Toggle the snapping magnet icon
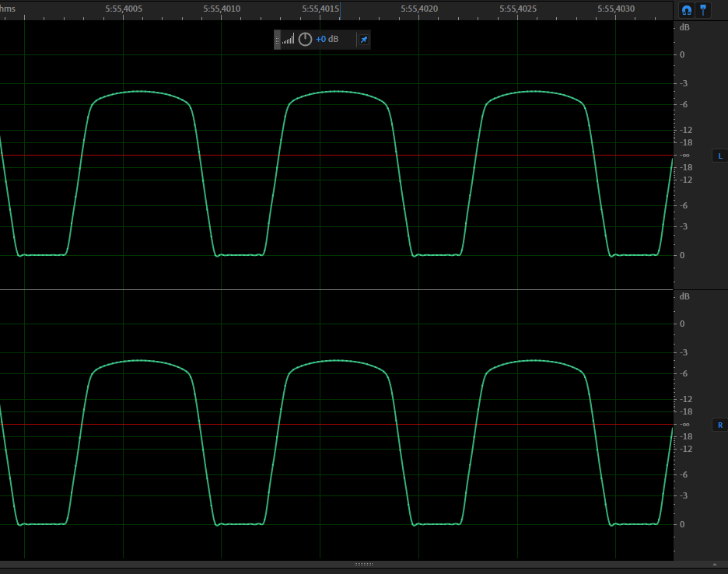 tap(687, 9)
